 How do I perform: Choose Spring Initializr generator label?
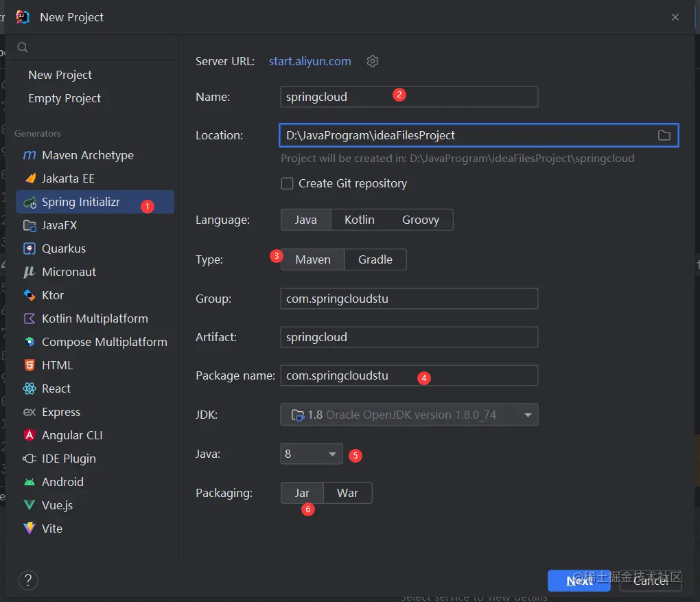pos(81,202)
